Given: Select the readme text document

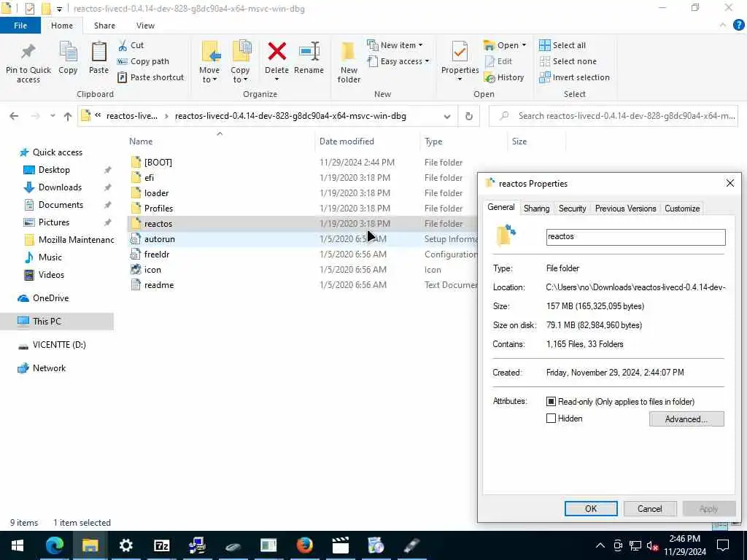Looking at the screenshot, I should (x=158, y=285).
